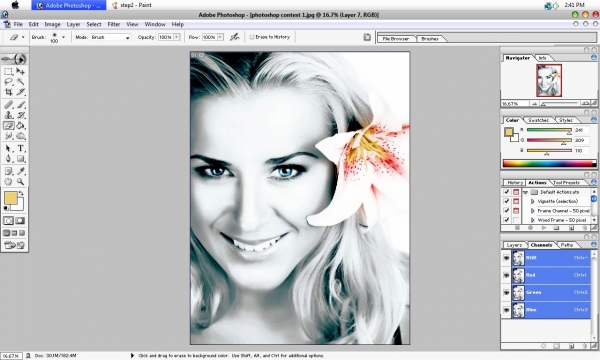The image size is (600, 360).
Task: Select the Healing Brush tool
Action: [8, 104]
